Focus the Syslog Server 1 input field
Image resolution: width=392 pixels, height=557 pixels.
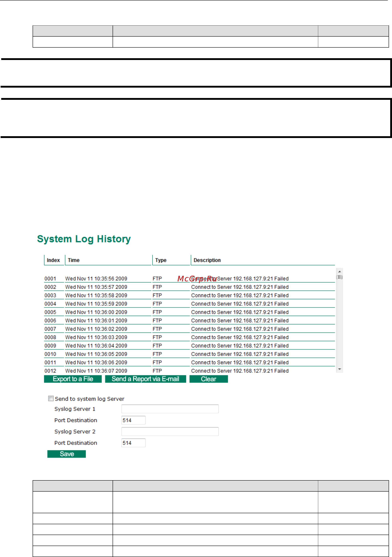(170, 409)
